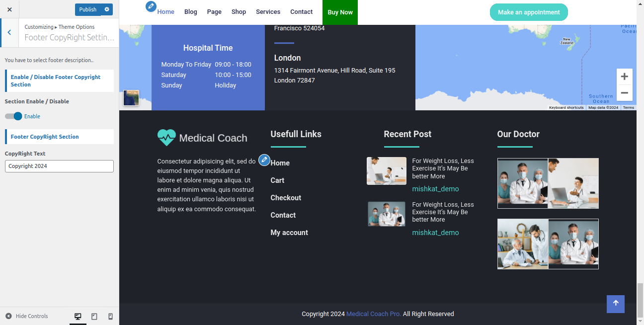The width and height of the screenshot is (644, 325).
Task: Open publish settings gear icon
Action: pyautogui.click(x=107, y=9)
